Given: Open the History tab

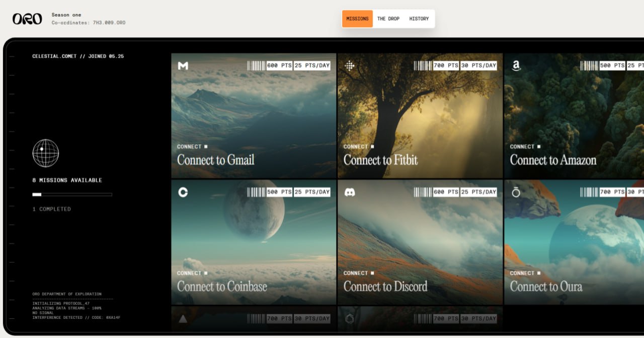Looking at the screenshot, I should point(419,19).
